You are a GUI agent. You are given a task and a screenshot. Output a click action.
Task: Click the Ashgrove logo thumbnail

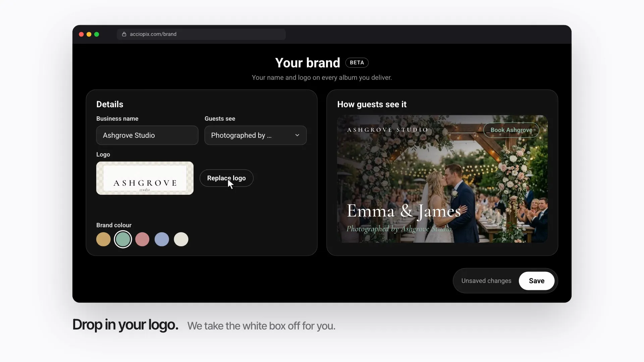145,178
